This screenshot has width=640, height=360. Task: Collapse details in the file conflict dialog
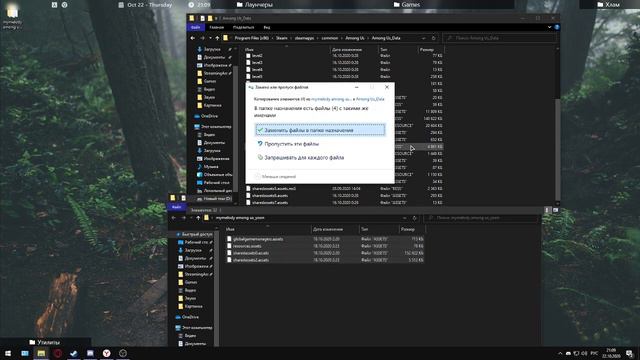pyautogui.click(x=275, y=176)
